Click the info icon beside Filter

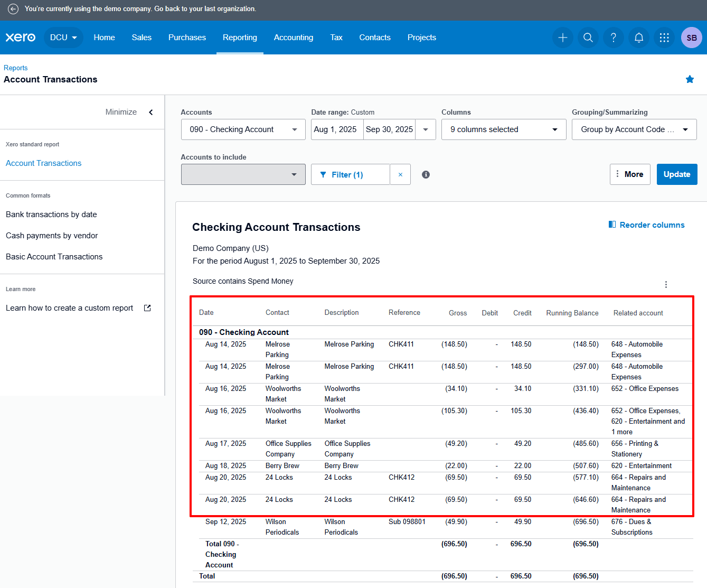[x=426, y=175]
